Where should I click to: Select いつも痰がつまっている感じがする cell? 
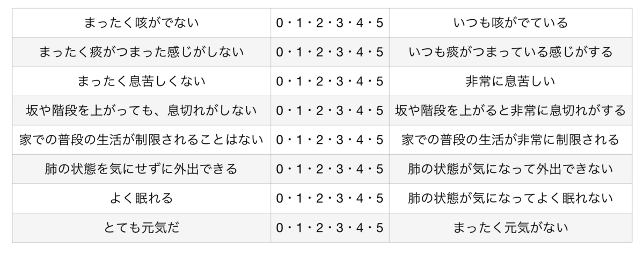(x=510, y=52)
